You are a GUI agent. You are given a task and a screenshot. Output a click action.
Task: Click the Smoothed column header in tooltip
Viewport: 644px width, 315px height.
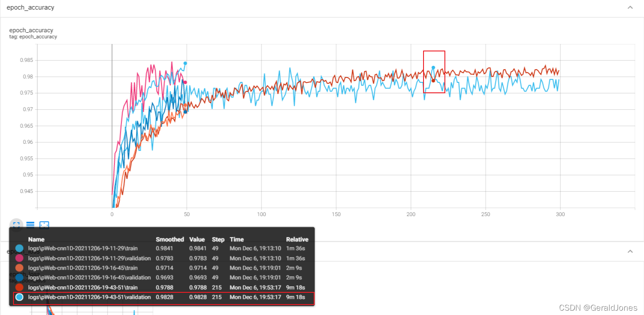coord(170,239)
